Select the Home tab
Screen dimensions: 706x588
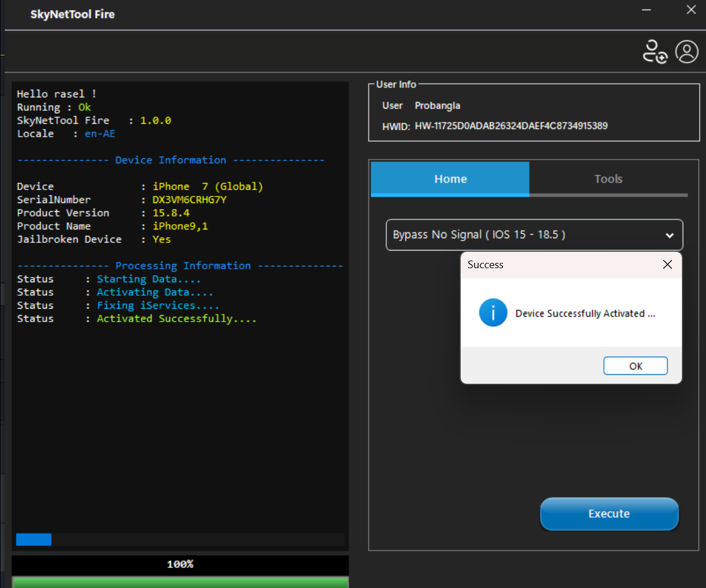[x=450, y=179]
